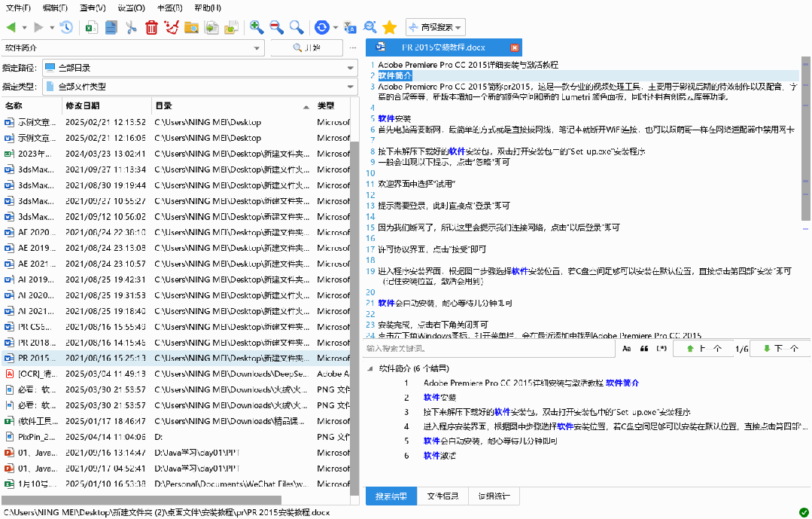812x519 pixels.
Task: Export results to Excel icon
Action: coord(92,27)
